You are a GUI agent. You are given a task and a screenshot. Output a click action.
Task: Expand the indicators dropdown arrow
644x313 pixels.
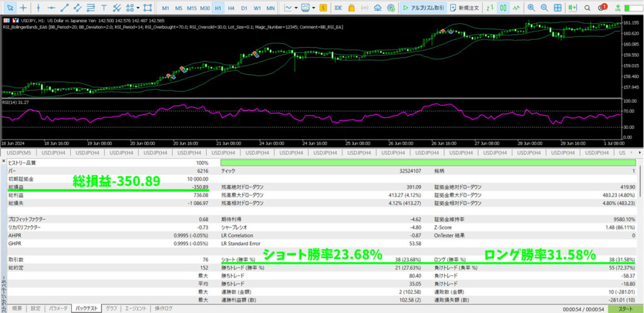[313, 8]
